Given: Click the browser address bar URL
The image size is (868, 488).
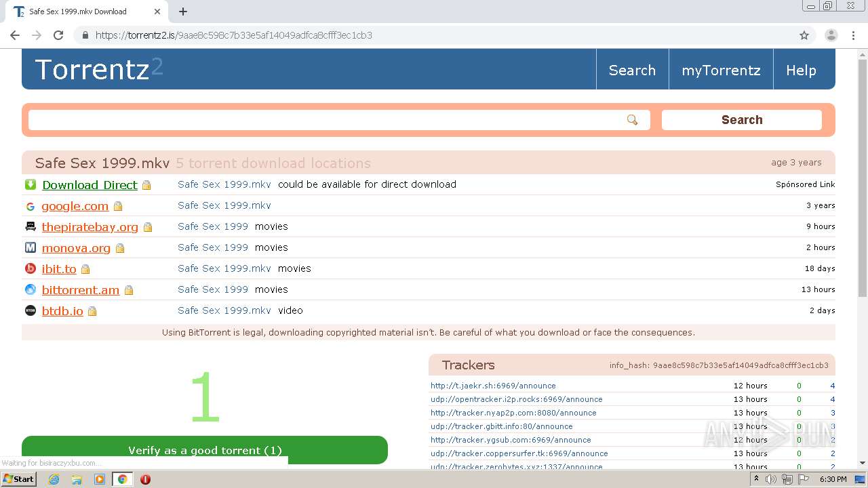Looking at the screenshot, I should coord(233,35).
